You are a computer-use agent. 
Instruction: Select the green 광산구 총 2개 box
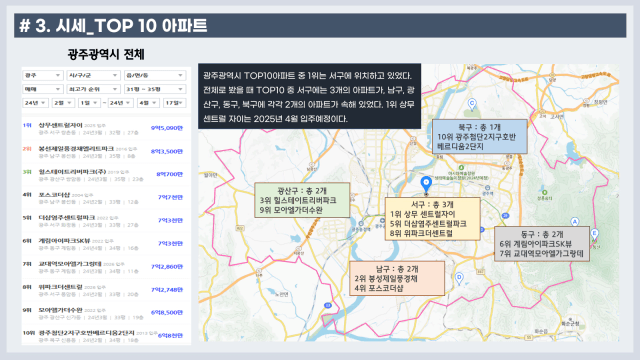tap(302, 200)
